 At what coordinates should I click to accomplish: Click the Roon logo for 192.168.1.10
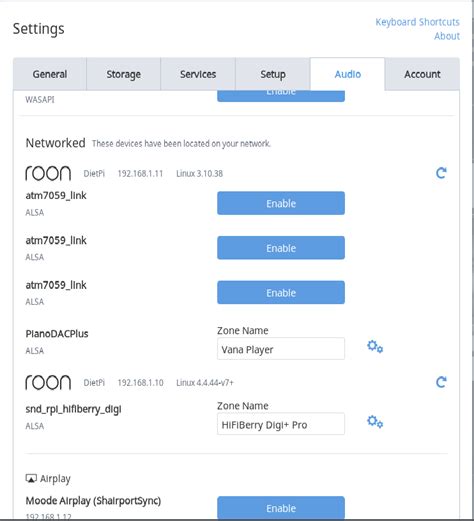tap(48, 382)
